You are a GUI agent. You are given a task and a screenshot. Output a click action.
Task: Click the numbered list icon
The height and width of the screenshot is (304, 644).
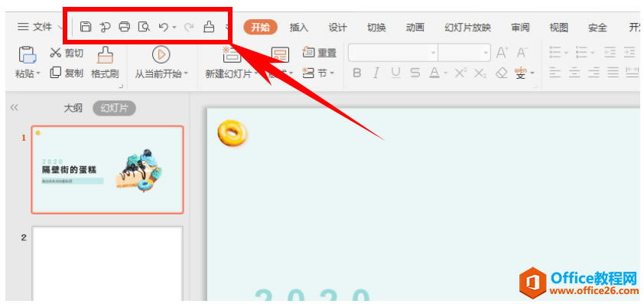[581, 53]
